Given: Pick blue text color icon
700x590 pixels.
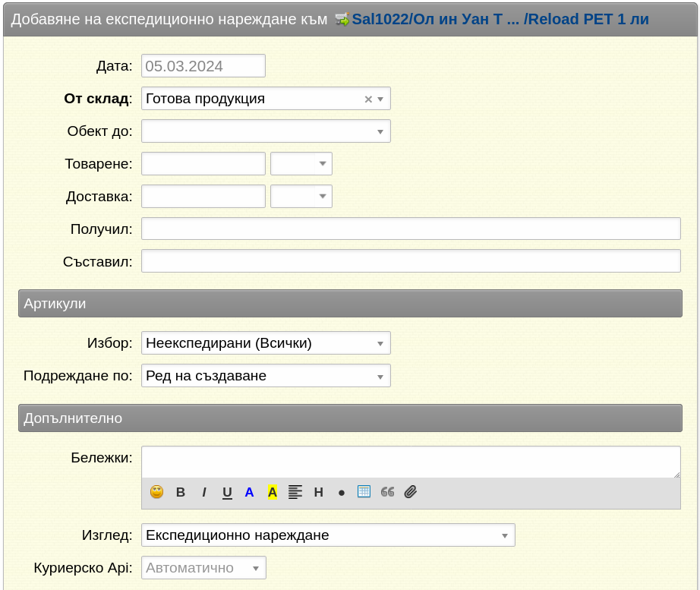Looking at the screenshot, I should 249,492.
